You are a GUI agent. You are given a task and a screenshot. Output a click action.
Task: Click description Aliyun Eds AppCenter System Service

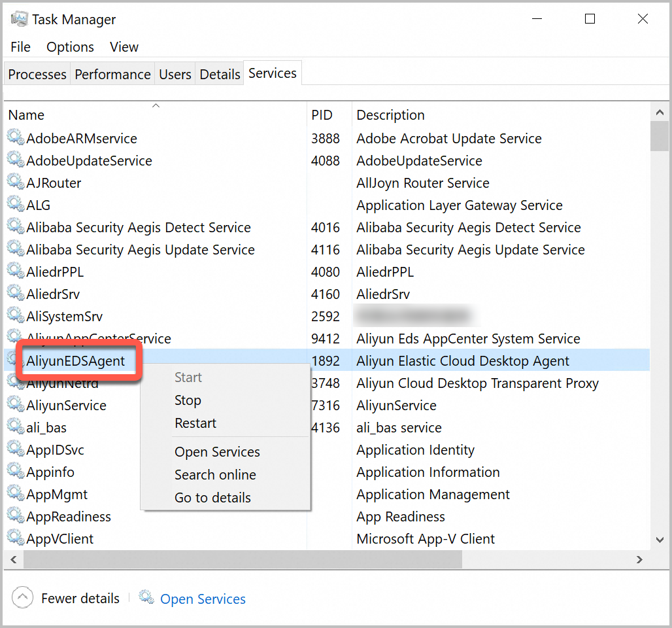point(469,339)
